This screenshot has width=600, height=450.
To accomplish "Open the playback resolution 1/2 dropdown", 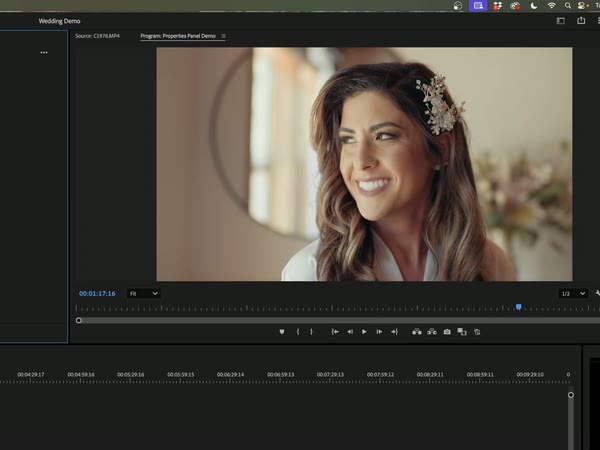I will coord(573,293).
